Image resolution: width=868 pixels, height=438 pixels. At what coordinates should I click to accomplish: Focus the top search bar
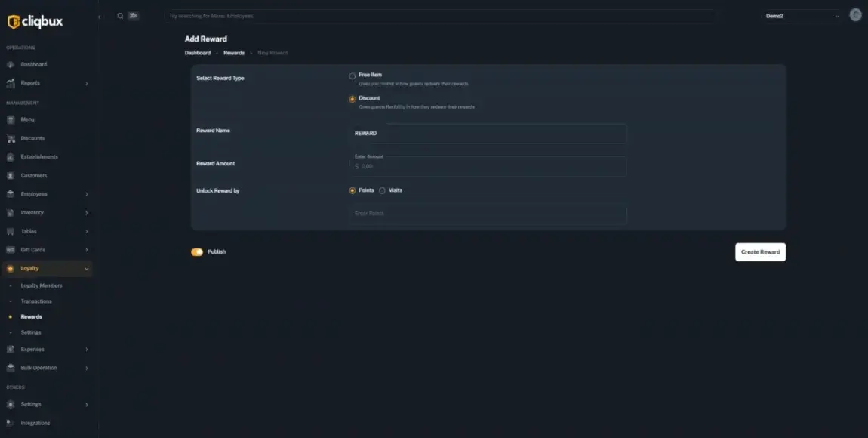pyautogui.click(x=439, y=16)
